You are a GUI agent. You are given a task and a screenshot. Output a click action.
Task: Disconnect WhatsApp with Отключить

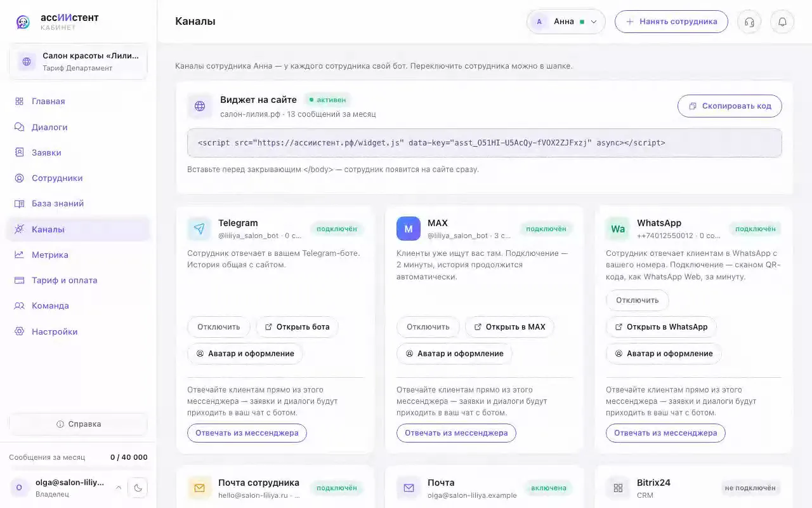tap(638, 300)
